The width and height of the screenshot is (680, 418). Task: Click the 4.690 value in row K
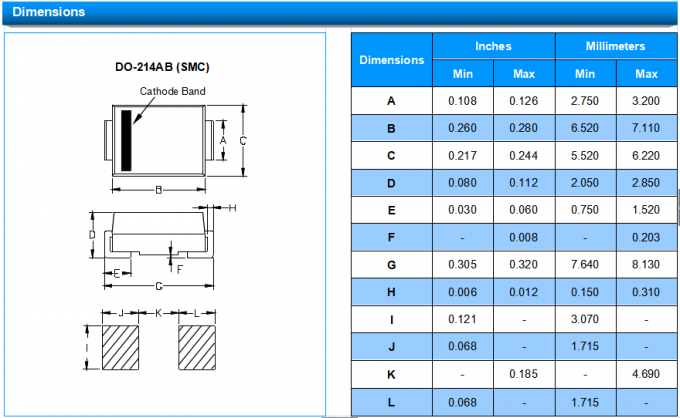[646, 374]
